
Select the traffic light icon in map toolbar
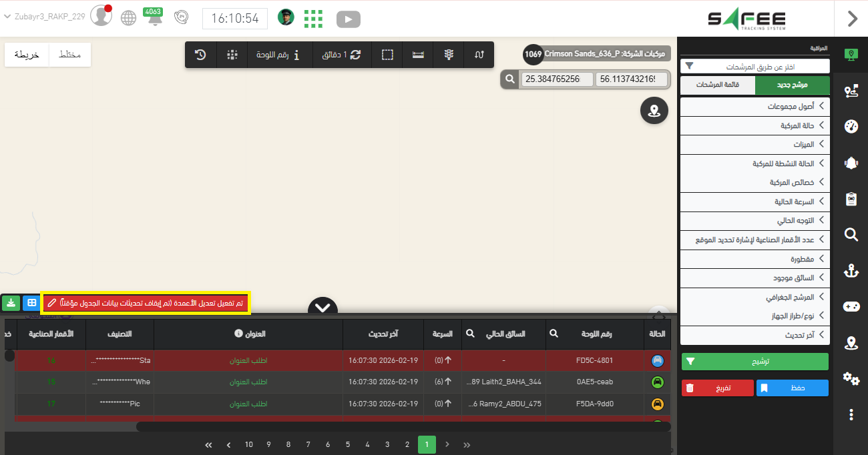click(449, 55)
